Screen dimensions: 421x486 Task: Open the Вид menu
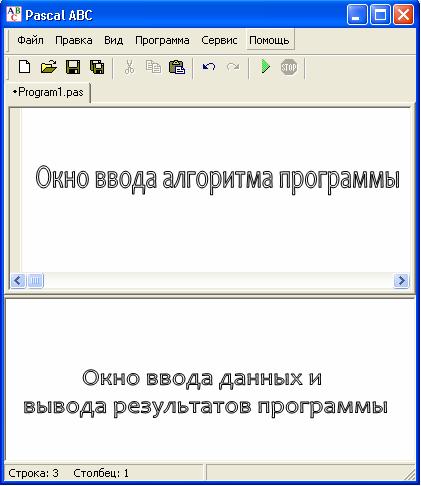pos(114,40)
